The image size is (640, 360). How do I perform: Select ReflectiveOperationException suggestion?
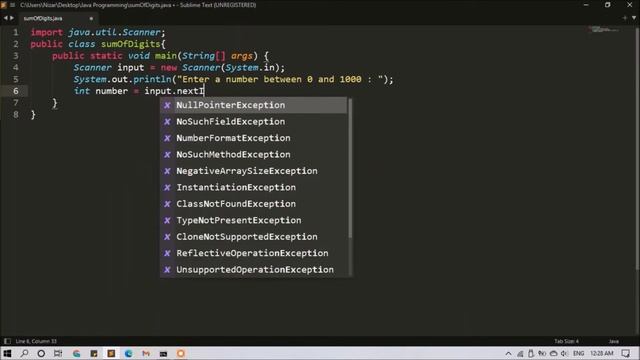253,253
